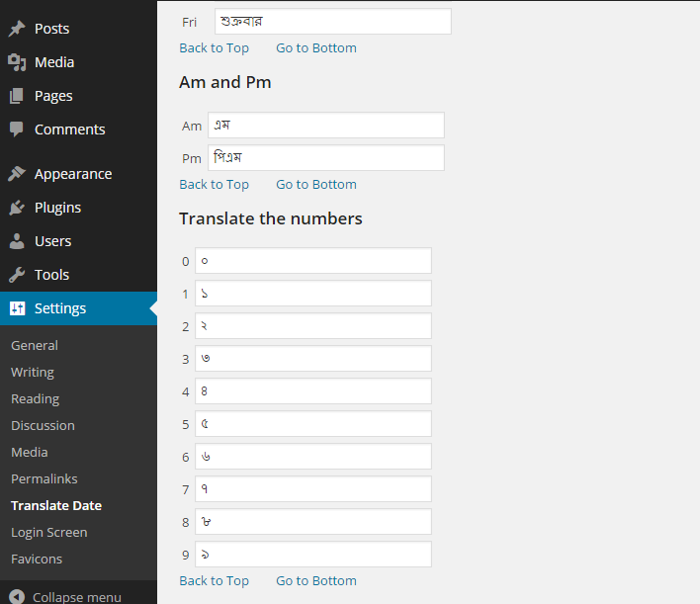Click the Users person icon
700x604 pixels.
[x=17, y=241]
